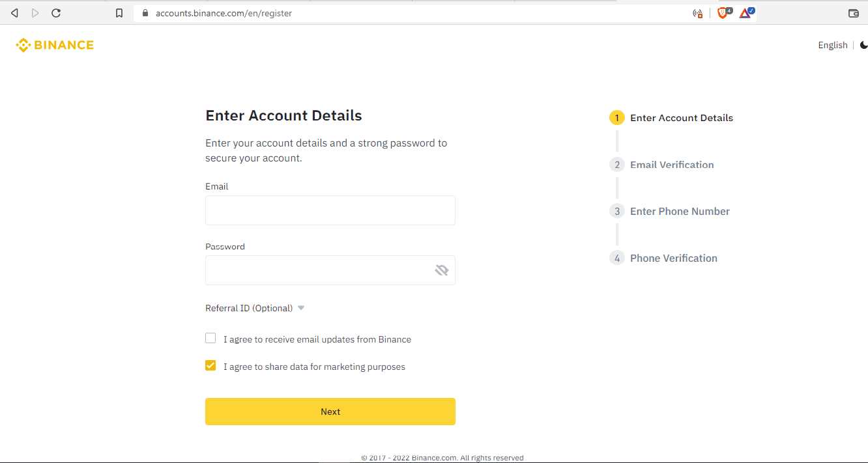
Task: Select the Email Verification step
Action: coord(671,165)
